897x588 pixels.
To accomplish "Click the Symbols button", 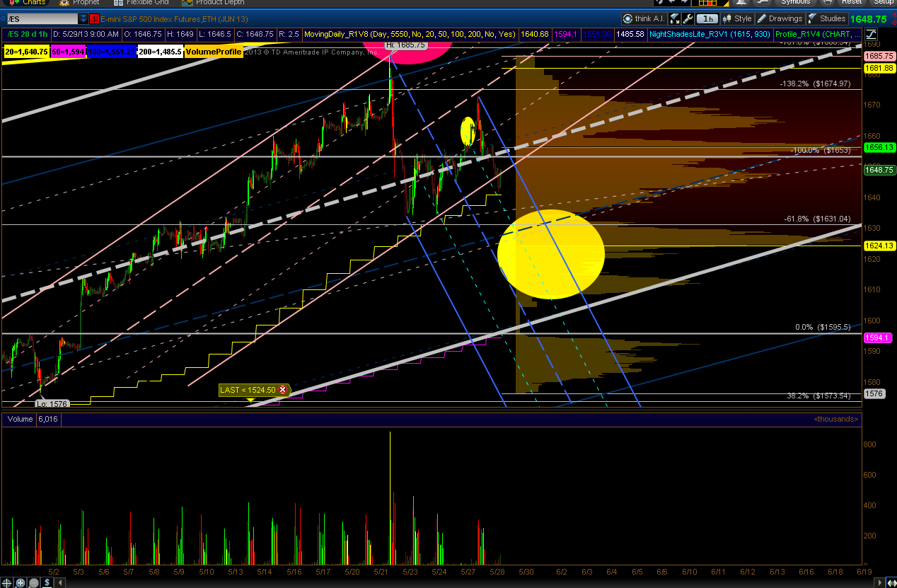I will coord(795,2).
